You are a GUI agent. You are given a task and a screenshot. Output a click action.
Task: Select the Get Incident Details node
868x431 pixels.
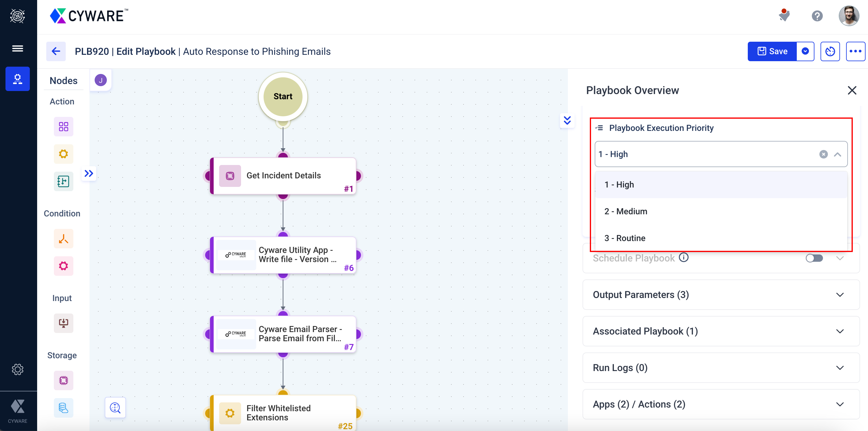[x=283, y=176]
